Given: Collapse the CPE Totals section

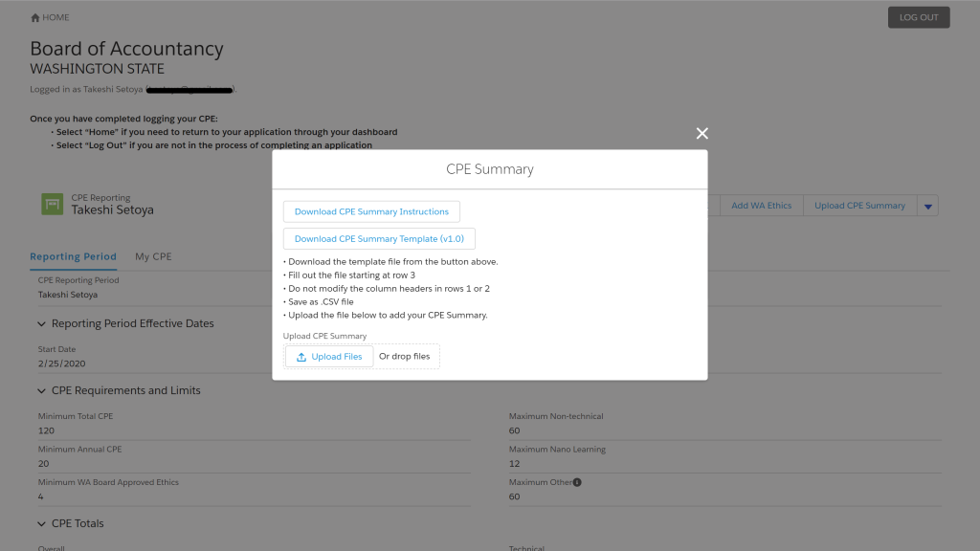Looking at the screenshot, I should click(x=41, y=523).
